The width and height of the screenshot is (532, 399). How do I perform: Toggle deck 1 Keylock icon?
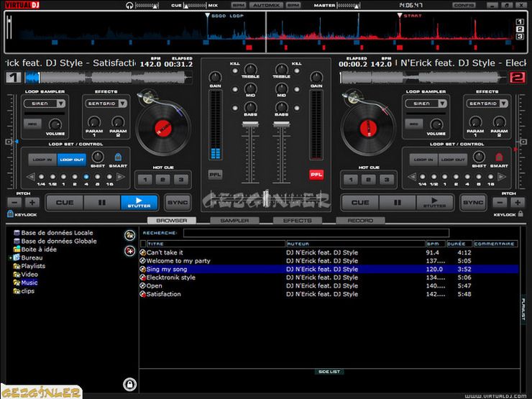click(10, 214)
